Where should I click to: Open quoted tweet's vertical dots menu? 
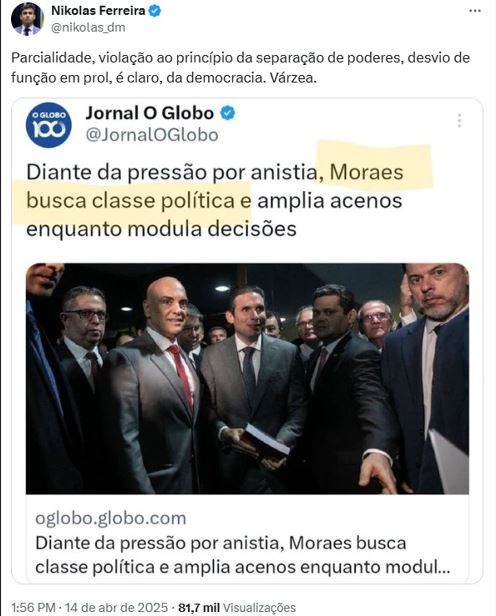(x=459, y=121)
